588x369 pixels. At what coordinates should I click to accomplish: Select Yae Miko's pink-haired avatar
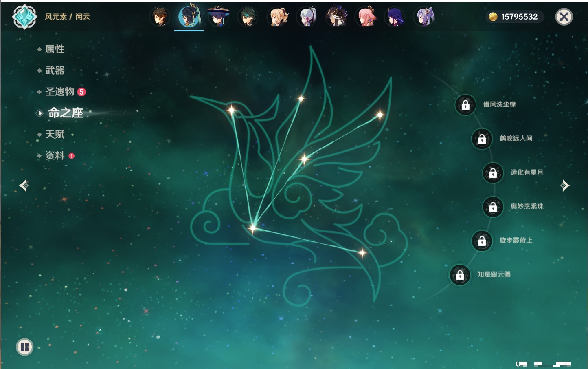tap(366, 17)
